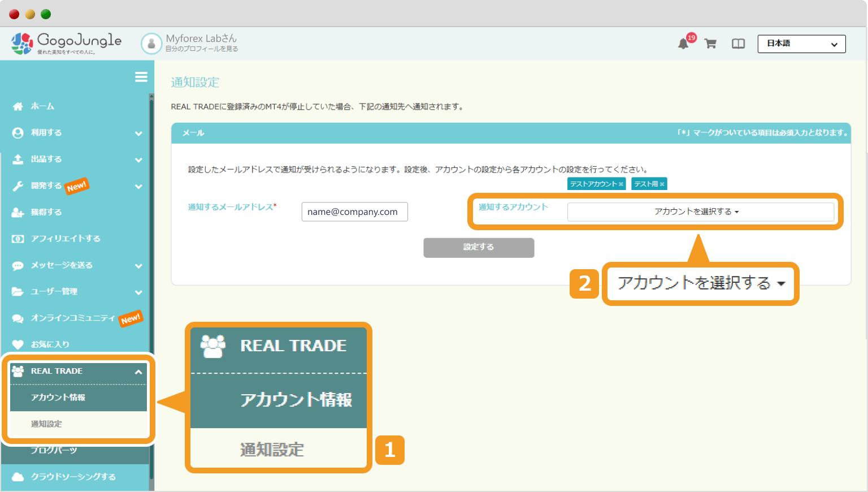Open the アカウントを選択する dropdown
This screenshot has width=868, height=492.
point(701,212)
